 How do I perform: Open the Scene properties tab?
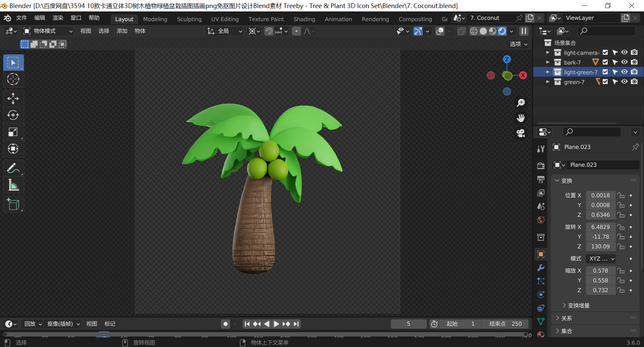[x=541, y=206]
